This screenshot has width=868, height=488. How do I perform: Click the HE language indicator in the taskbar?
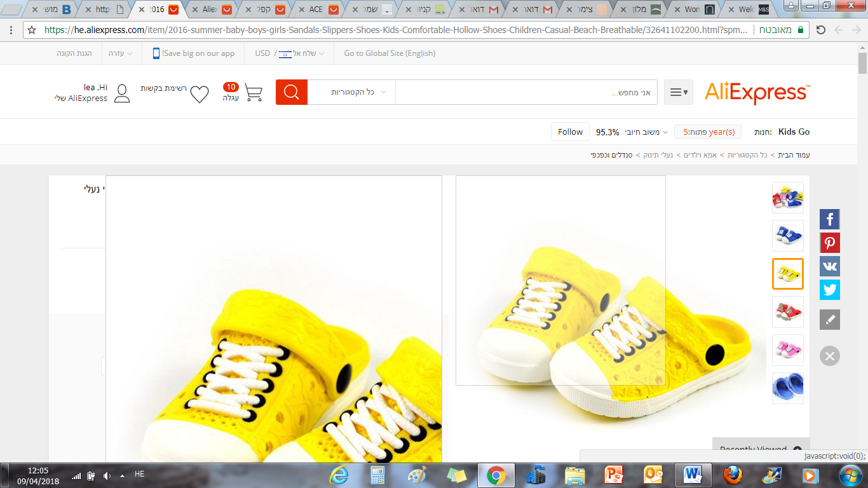click(140, 474)
